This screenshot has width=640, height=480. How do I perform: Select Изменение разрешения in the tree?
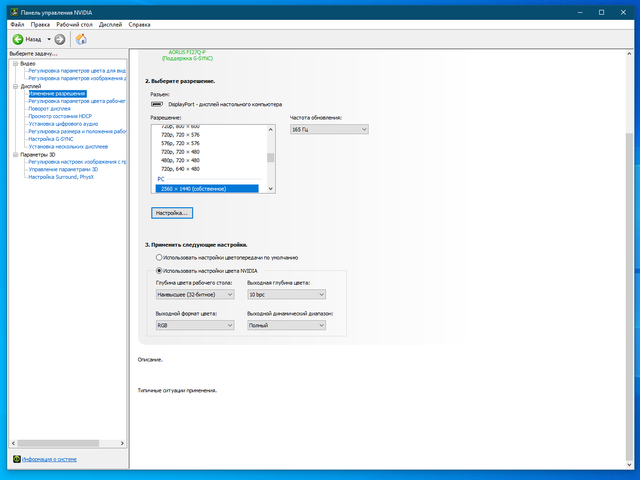[x=57, y=93]
